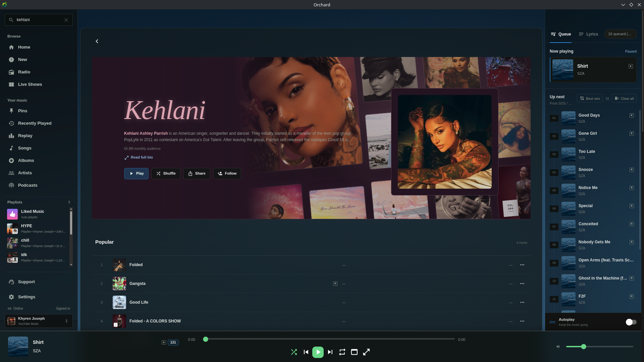Click Shirt album art in player bar
This screenshot has width=644, height=362.
click(18, 347)
